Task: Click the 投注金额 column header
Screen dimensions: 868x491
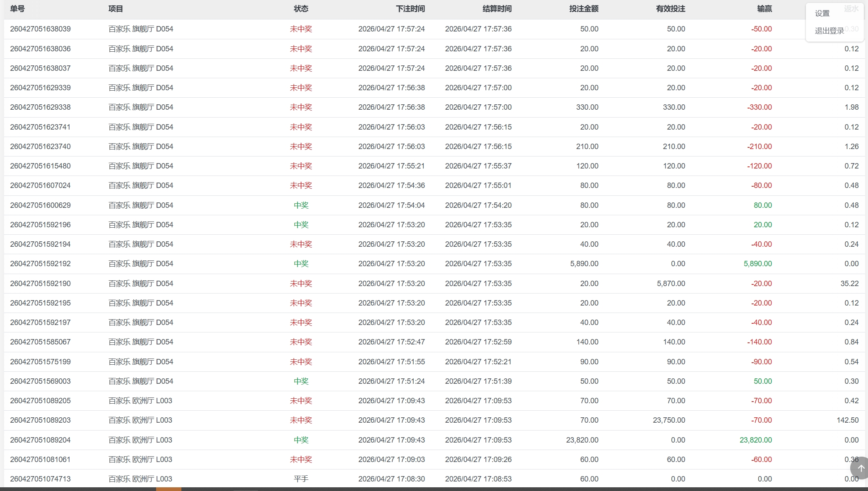Action: [583, 9]
